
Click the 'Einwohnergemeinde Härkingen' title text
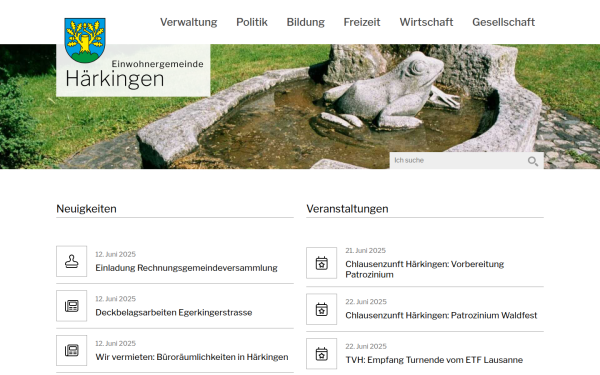click(x=134, y=74)
